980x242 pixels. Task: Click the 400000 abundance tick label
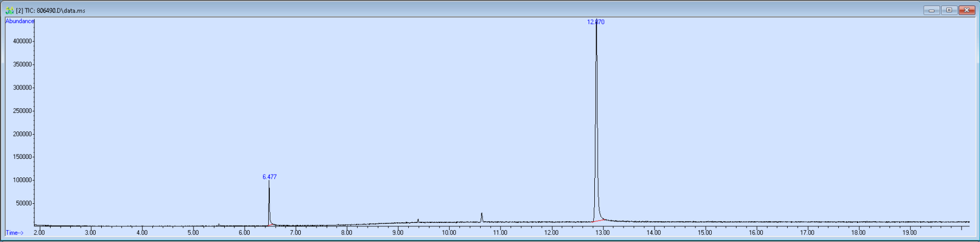(x=22, y=42)
